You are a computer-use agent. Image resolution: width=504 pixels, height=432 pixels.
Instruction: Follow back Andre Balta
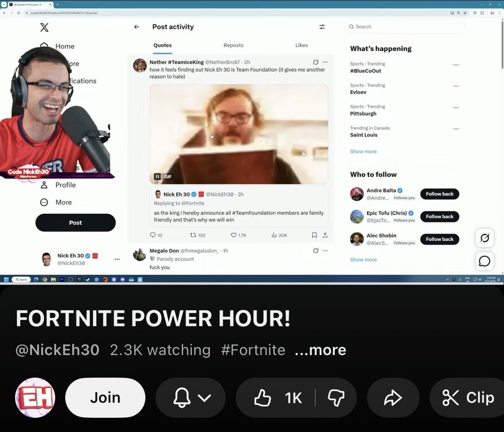click(440, 194)
